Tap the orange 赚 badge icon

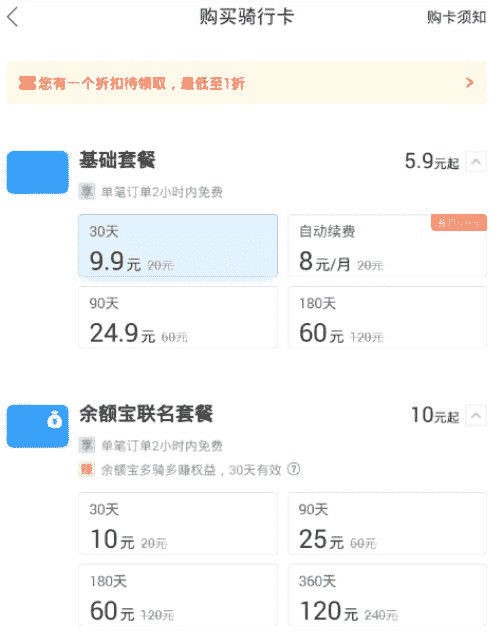pyautogui.click(x=87, y=469)
